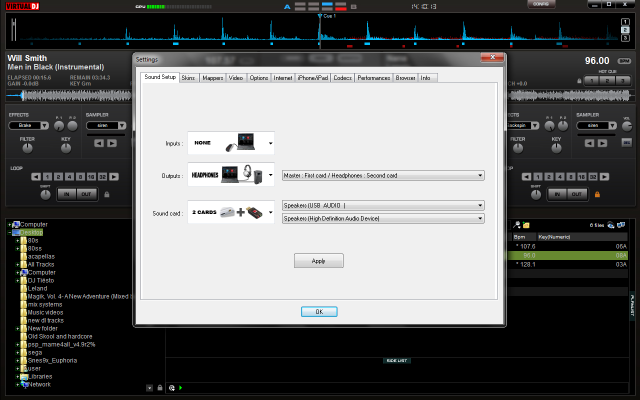Set right deck loop to 8 beats
Viewport: 640px width, 400px height.
coord(571,177)
